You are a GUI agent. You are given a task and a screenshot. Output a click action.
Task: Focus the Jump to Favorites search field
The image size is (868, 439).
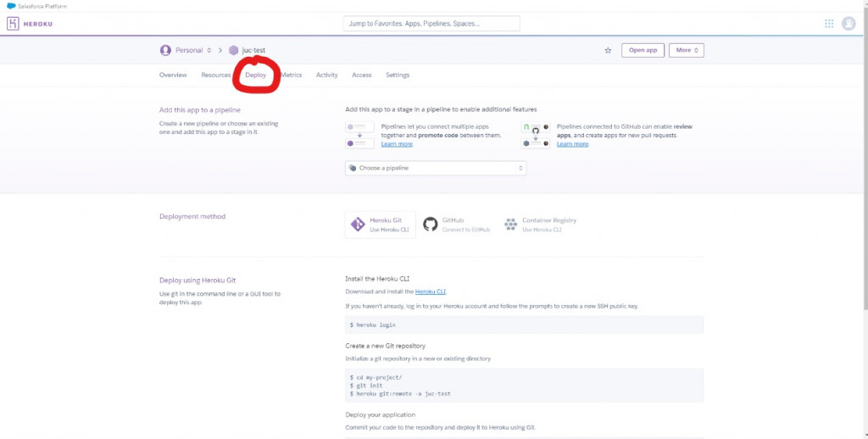(x=431, y=24)
